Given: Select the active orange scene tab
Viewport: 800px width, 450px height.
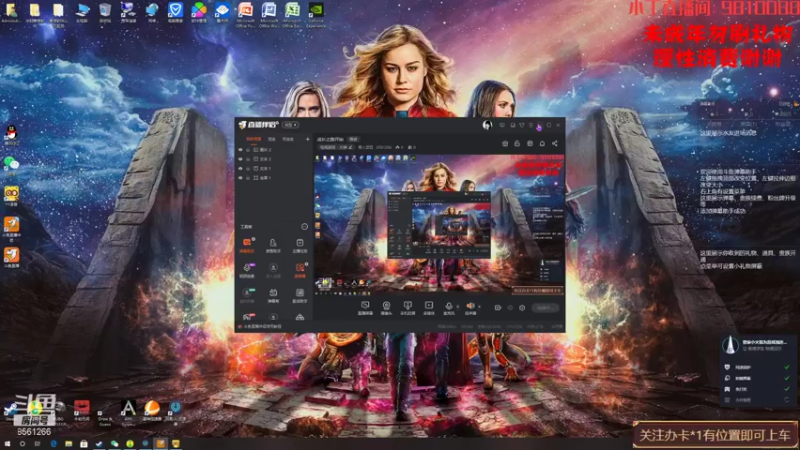Looking at the screenshot, I should click(254, 139).
